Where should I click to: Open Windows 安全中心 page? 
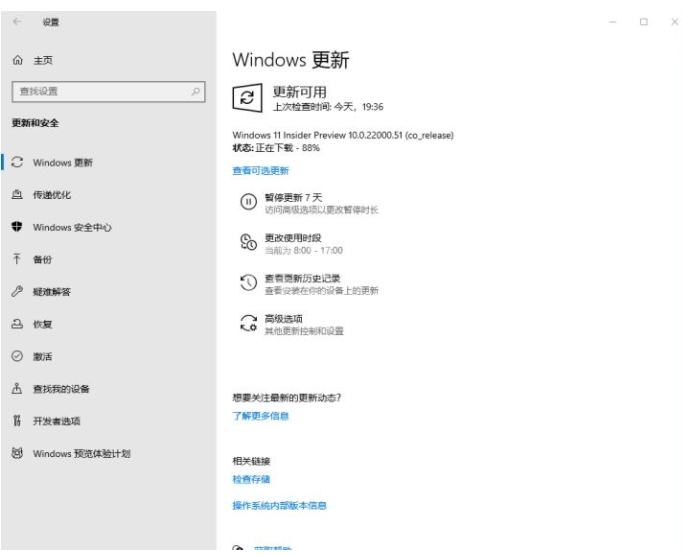click(72, 227)
